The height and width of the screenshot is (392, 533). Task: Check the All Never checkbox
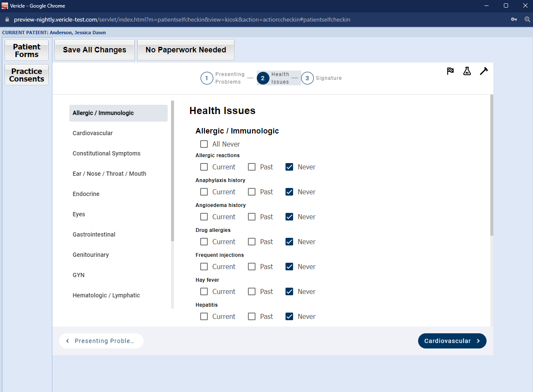(204, 144)
